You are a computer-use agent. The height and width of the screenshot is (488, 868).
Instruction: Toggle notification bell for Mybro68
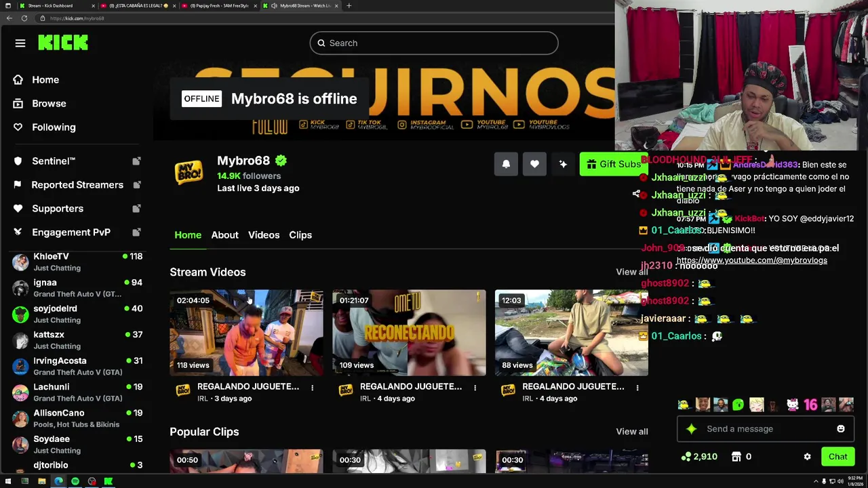click(506, 164)
